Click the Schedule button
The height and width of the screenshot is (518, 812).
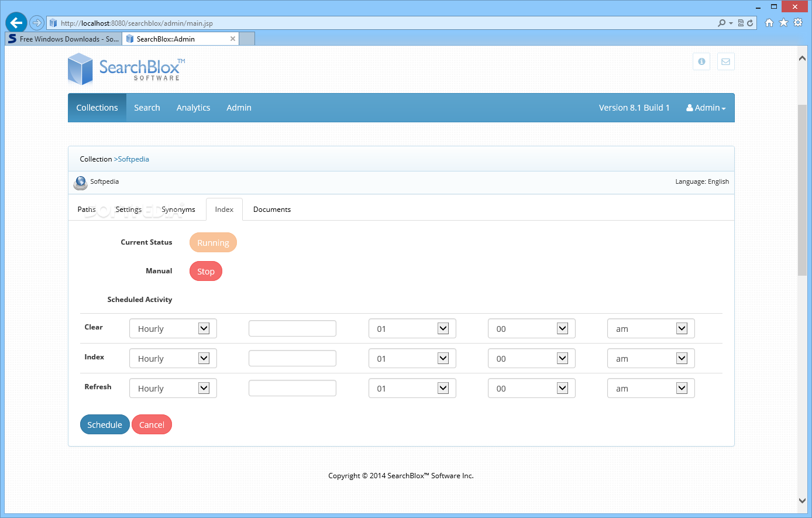[x=105, y=425]
